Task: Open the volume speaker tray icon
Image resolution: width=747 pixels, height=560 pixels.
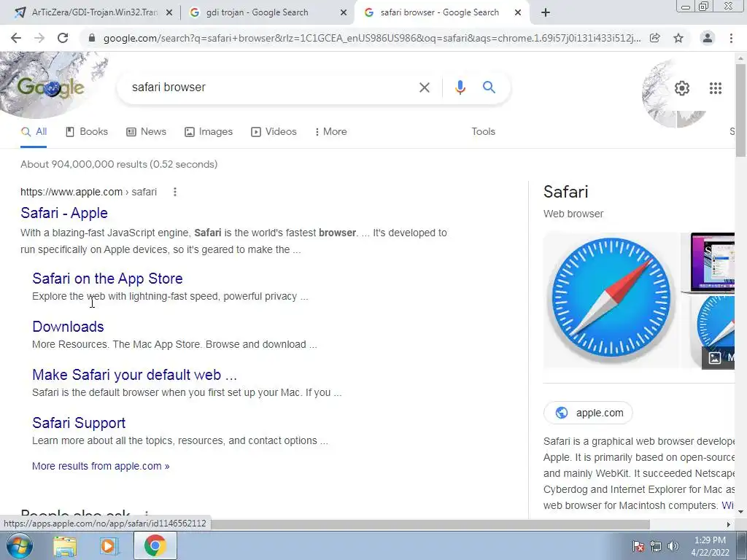Action: coord(673,545)
